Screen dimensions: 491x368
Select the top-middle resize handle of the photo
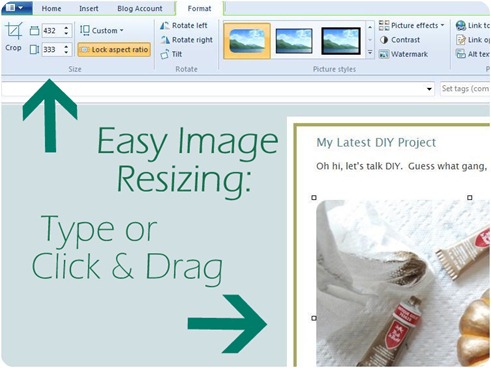coord(470,198)
